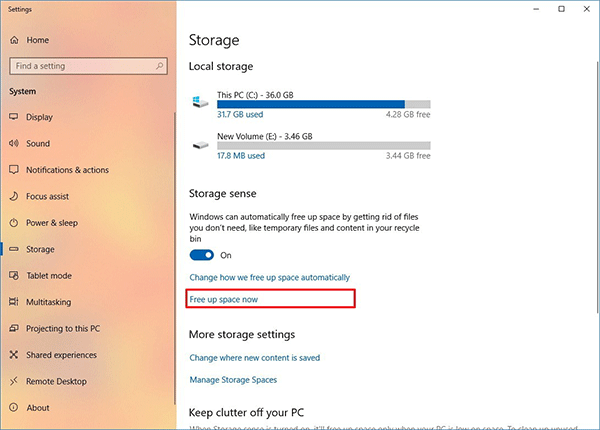Click the Notifications & actions icon
This screenshot has height=430, width=600.
[14, 169]
